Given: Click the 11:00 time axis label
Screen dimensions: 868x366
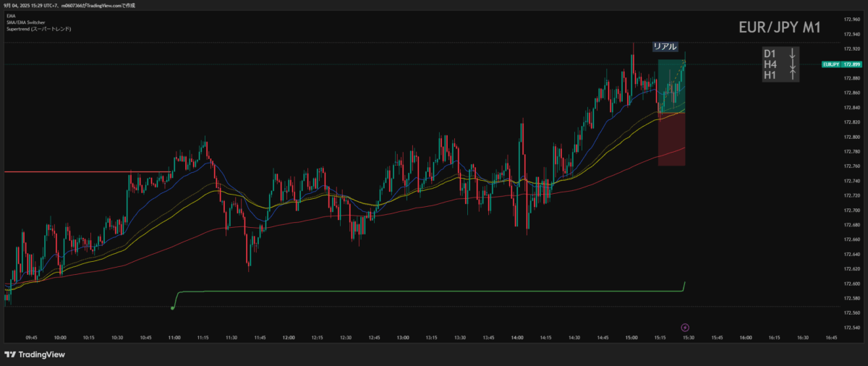Looking at the screenshot, I should coord(174,337).
